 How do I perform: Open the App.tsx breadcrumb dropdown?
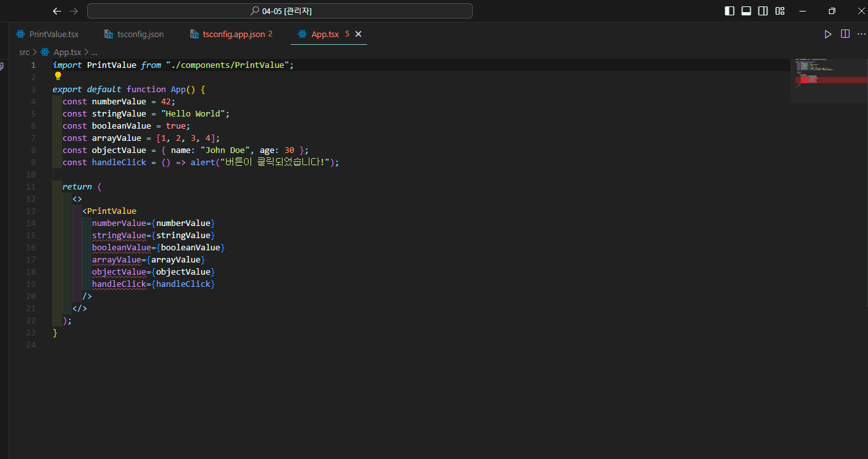coord(67,52)
